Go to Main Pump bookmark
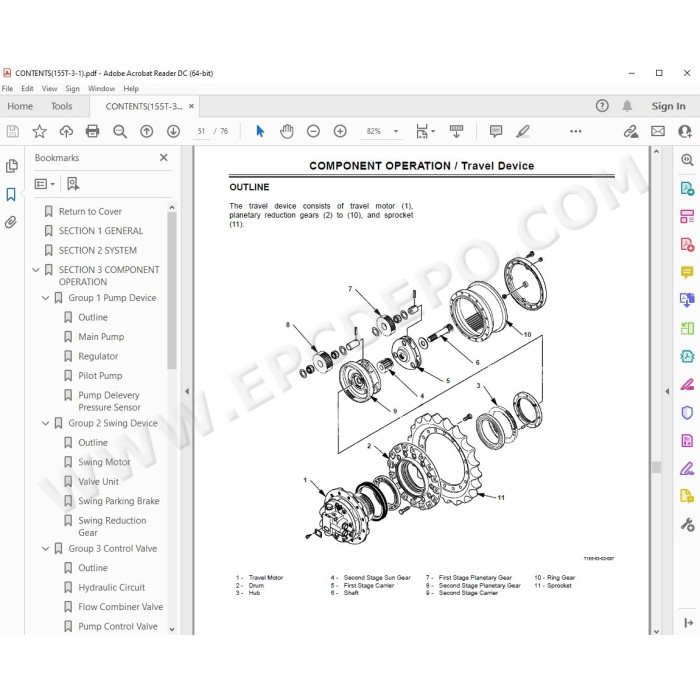The width and height of the screenshot is (700, 700). [101, 337]
